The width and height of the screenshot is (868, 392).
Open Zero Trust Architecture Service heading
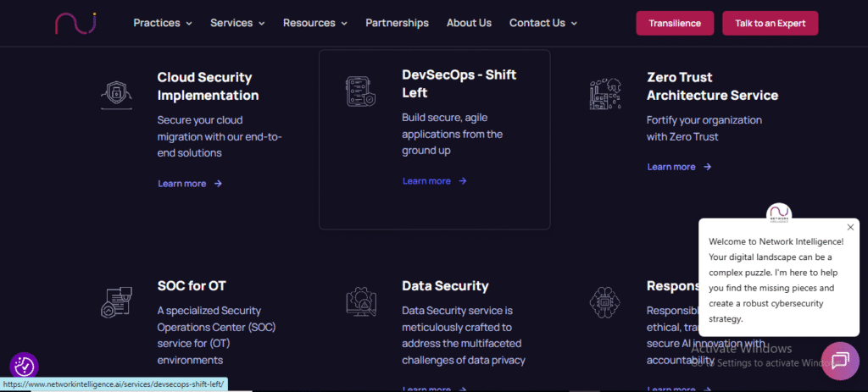712,86
